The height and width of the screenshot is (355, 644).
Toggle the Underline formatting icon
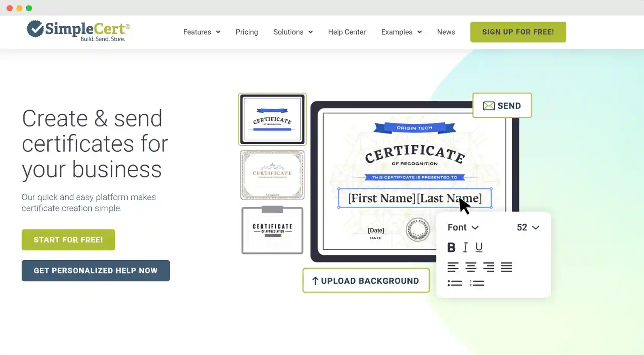click(479, 247)
